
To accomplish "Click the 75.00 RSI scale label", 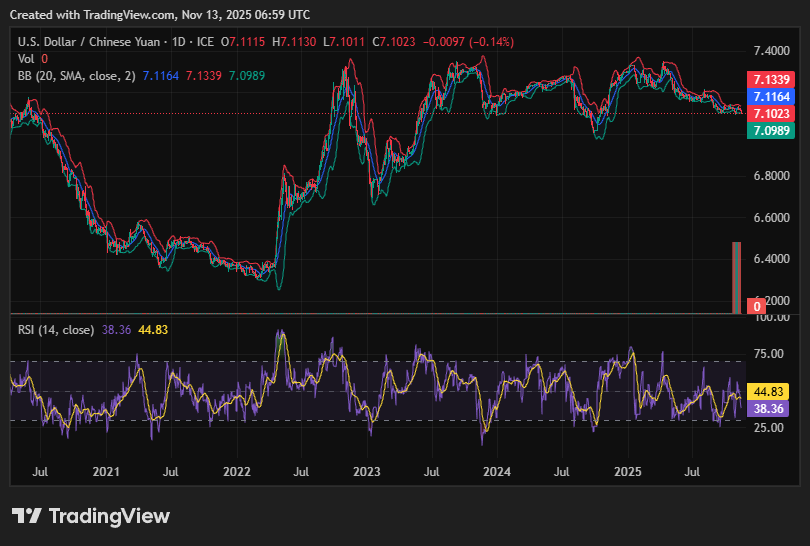I will coord(768,353).
